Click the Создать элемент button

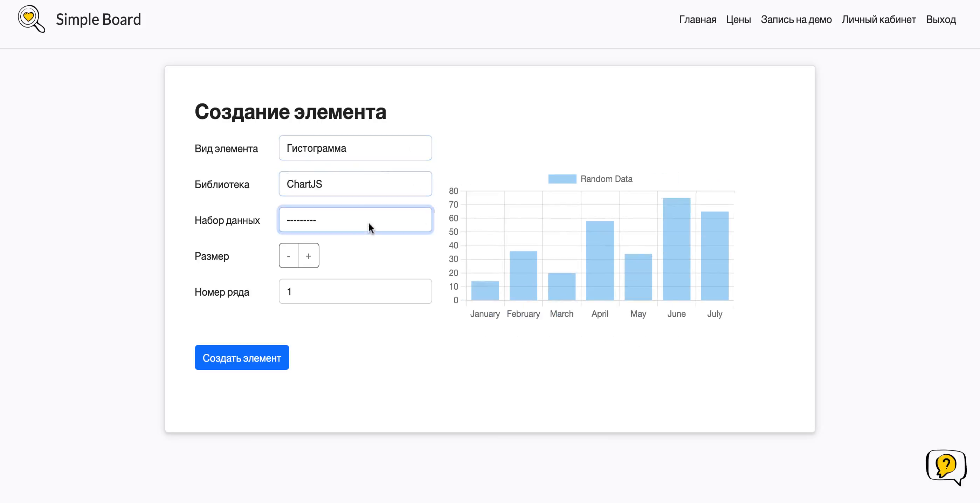(x=242, y=358)
